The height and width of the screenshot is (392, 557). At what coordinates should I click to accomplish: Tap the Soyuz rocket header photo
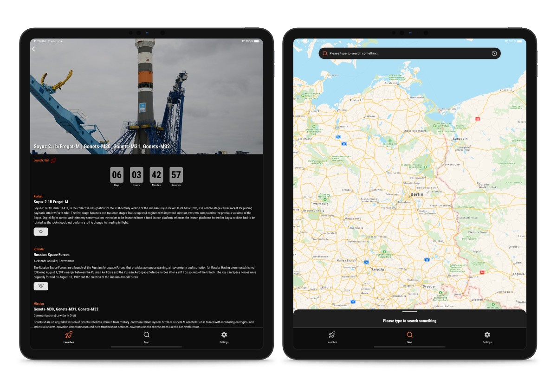pos(147,96)
